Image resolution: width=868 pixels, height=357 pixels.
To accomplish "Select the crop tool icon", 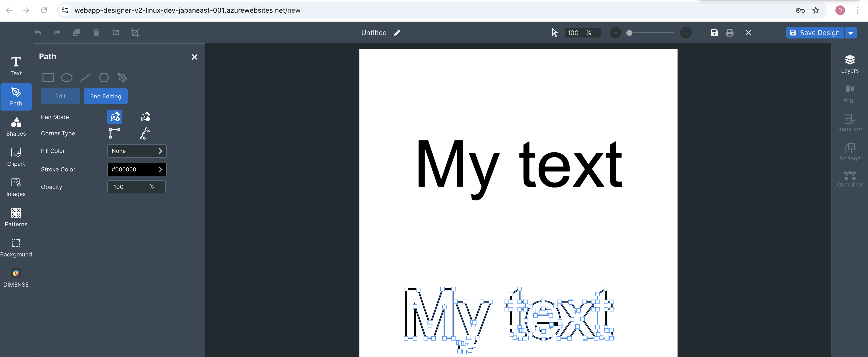I will tap(135, 33).
